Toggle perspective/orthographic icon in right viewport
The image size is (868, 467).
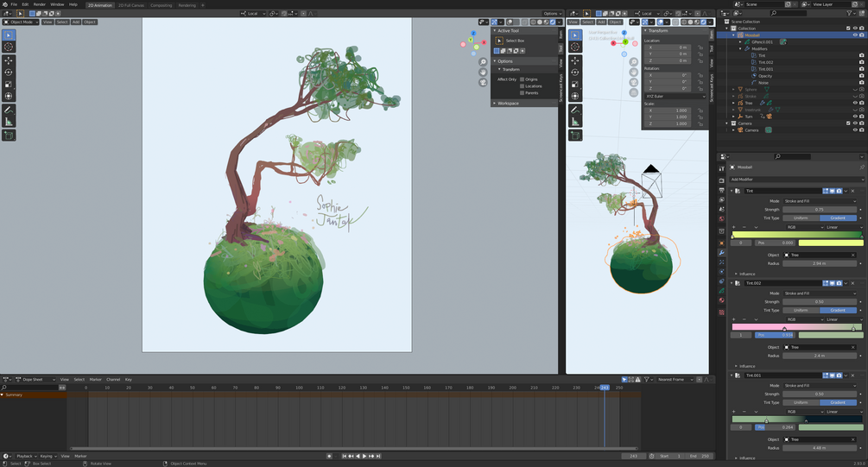(634, 92)
